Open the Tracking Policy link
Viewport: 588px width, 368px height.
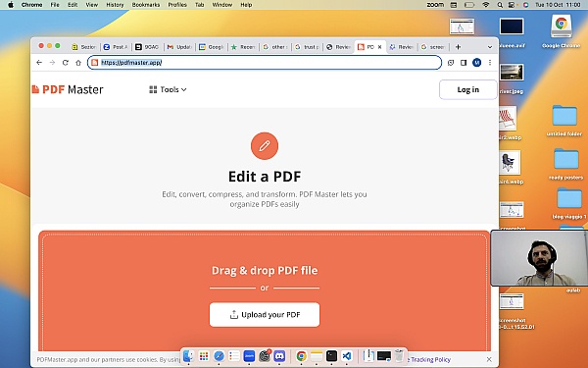pos(430,360)
